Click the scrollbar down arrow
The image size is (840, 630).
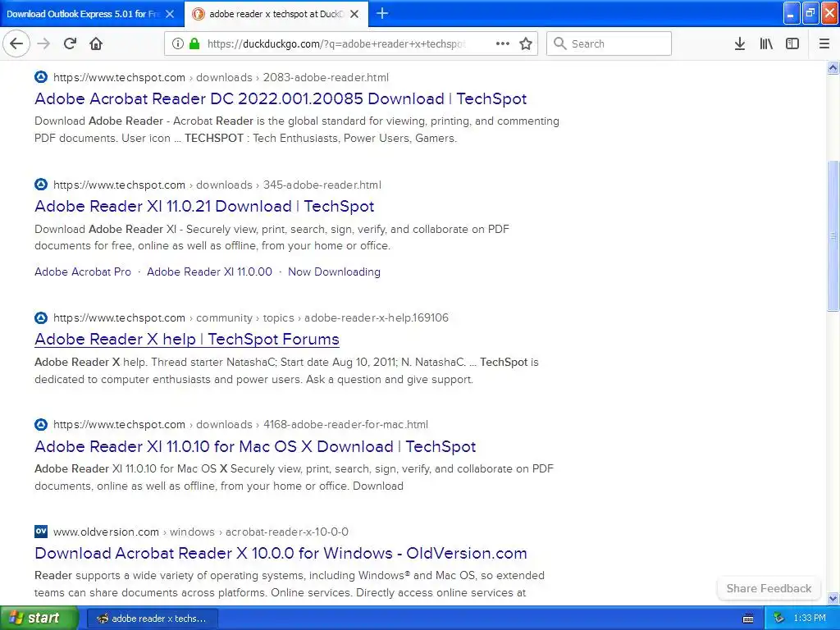coord(833,598)
